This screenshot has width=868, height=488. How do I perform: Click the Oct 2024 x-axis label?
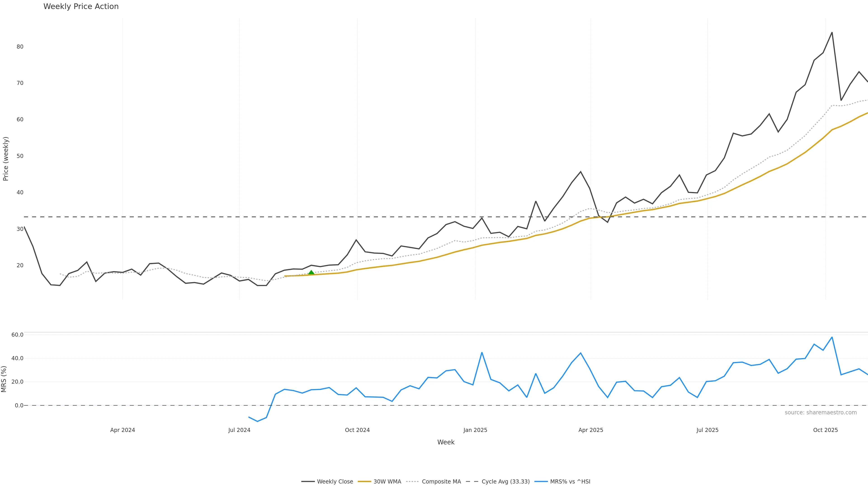point(357,430)
